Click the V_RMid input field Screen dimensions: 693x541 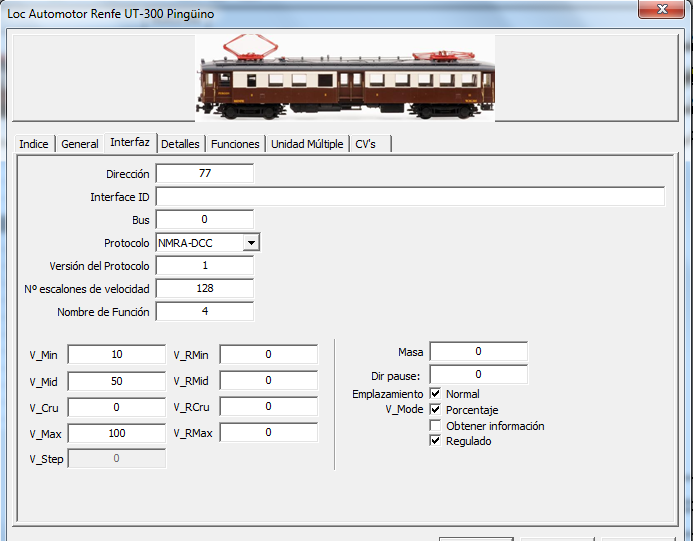pyautogui.click(x=268, y=381)
